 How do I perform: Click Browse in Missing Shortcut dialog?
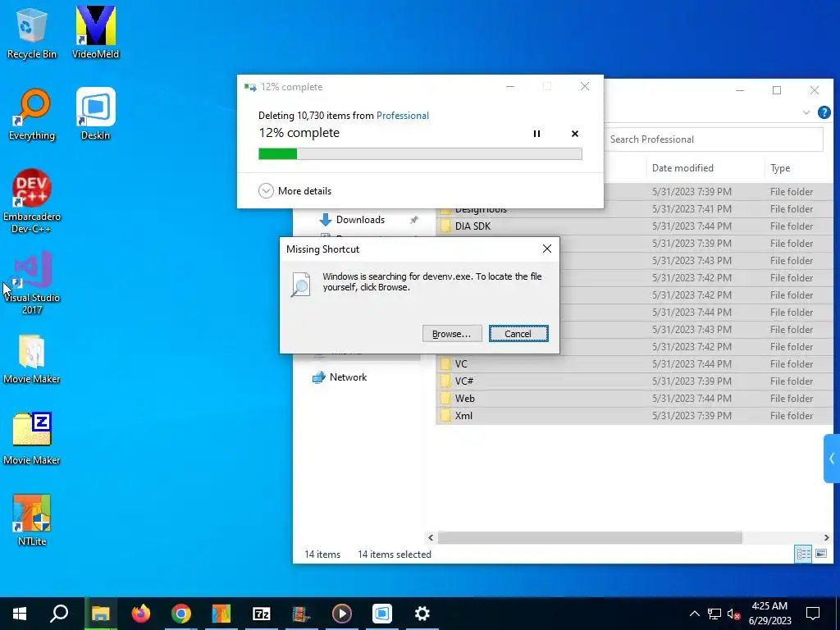452,334
